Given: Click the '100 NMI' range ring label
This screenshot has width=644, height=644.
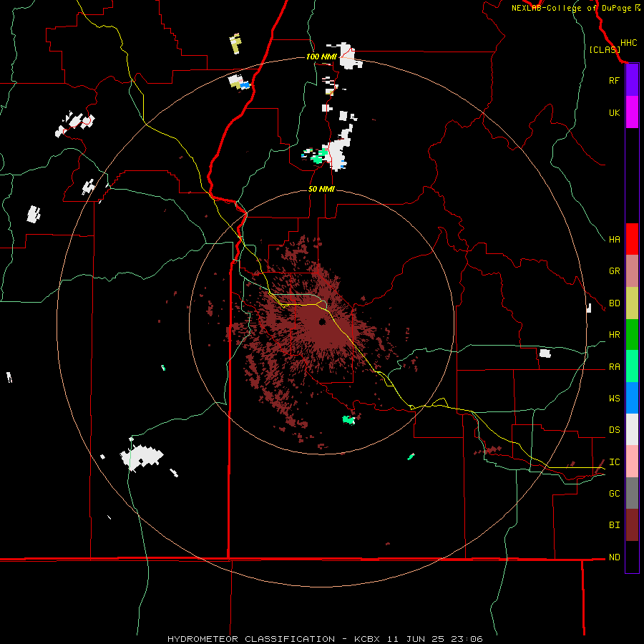Looking at the screenshot, I should [x=321, y=57].
